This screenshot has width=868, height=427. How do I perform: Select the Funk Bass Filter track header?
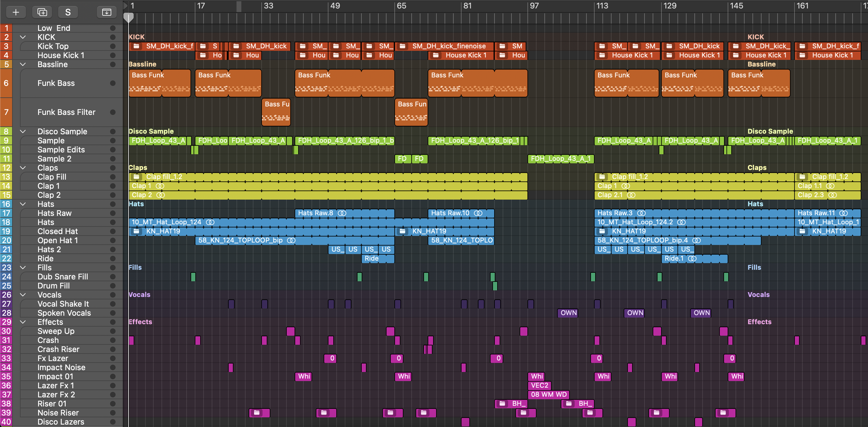[x=66, y=112]
